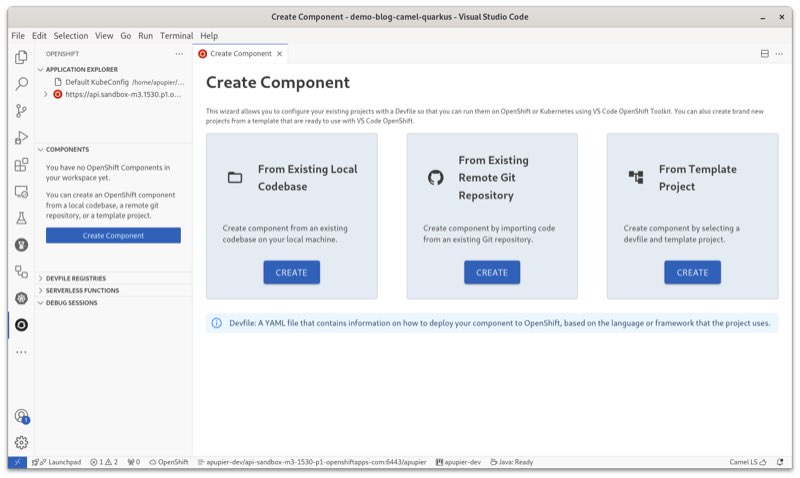This screenshot has width=800, height=478.
Task: Click apupier-dev namespace in status bar
Action: click(458, 462)
